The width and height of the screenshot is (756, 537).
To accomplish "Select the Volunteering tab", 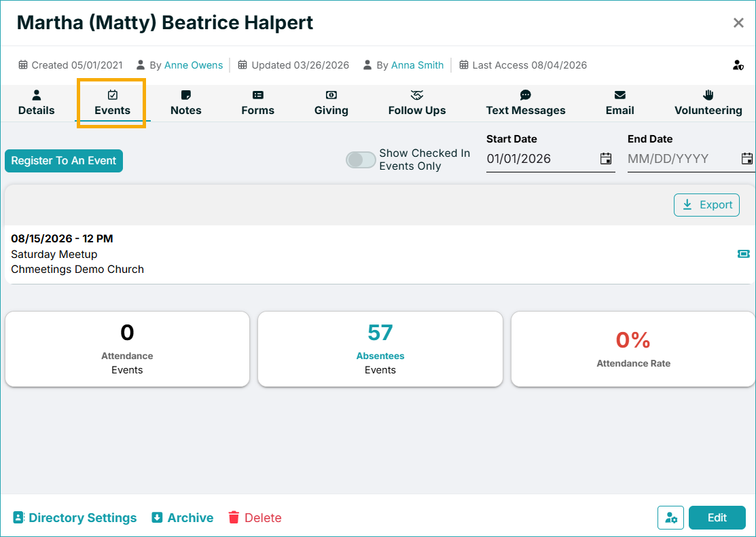I will pos(708,103).
